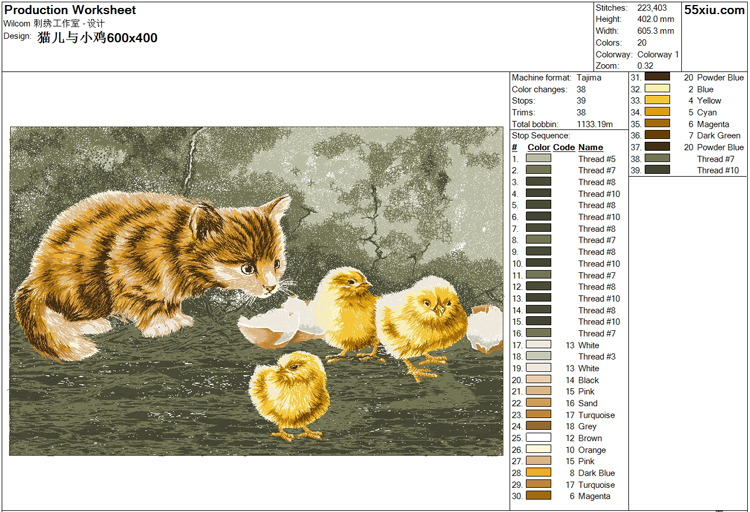This screenshot has width=750, height=512.
Task: Select the swatch for stop 38
Action: coord(657,158)
